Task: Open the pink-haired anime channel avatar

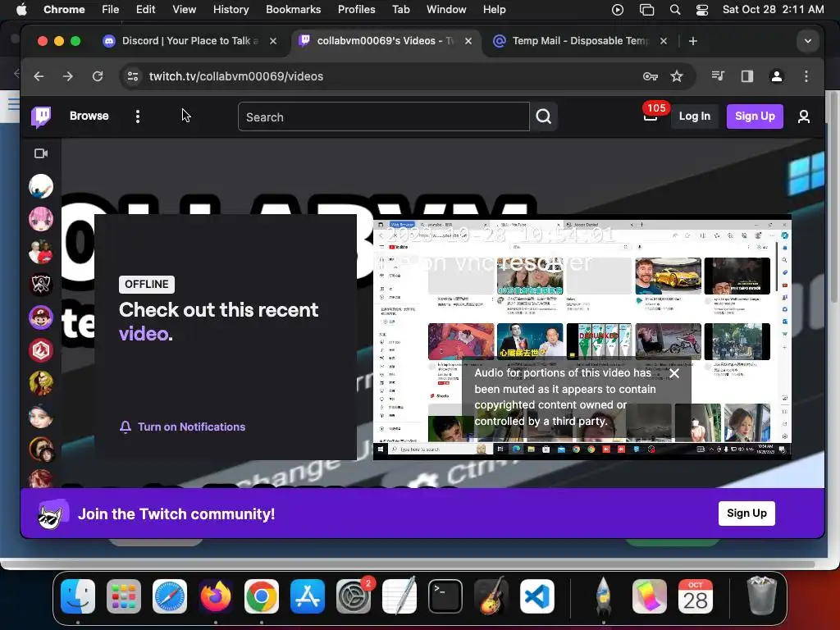Action: (41, 219)
